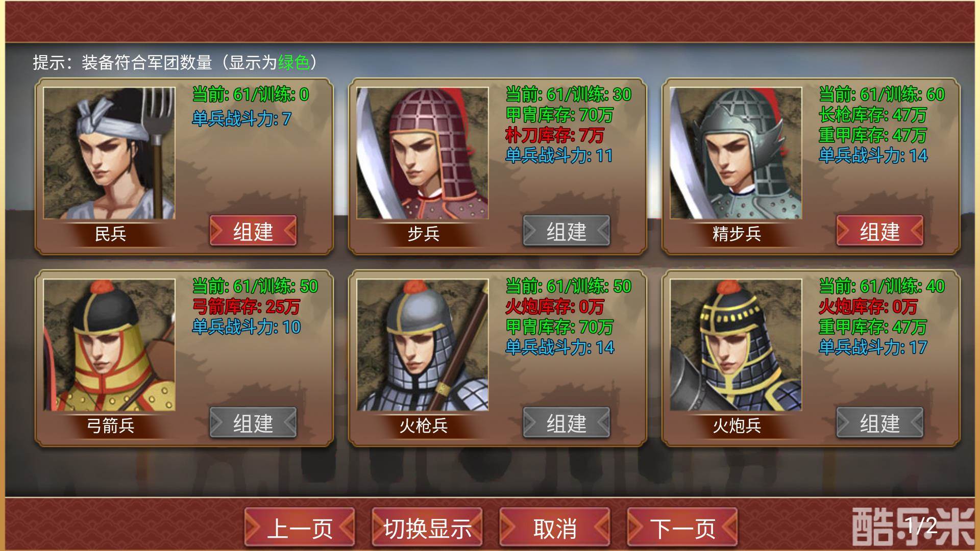This screenshot has width=980, height=551.
Task: Click 组建 button for 火枪兵
Action: (x=567, y=423)
